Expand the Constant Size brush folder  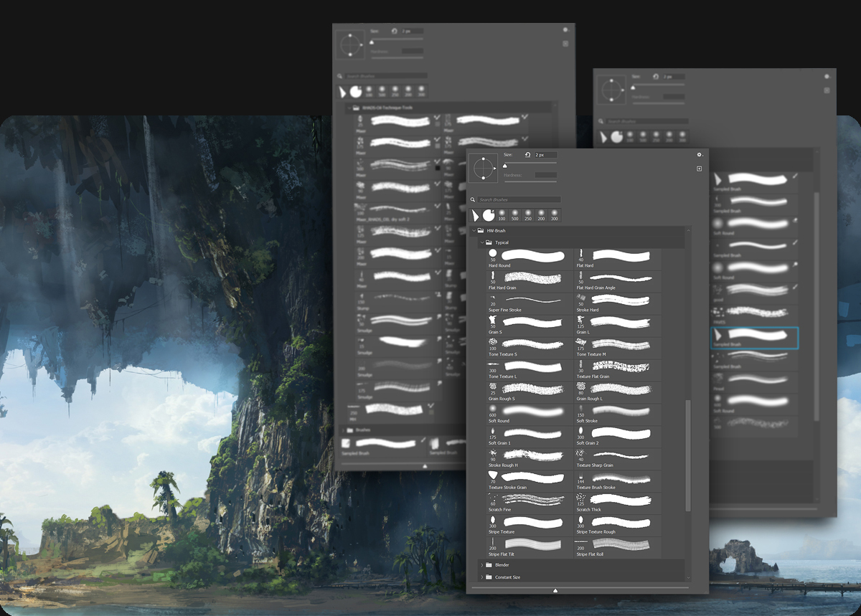pos(481,577)
